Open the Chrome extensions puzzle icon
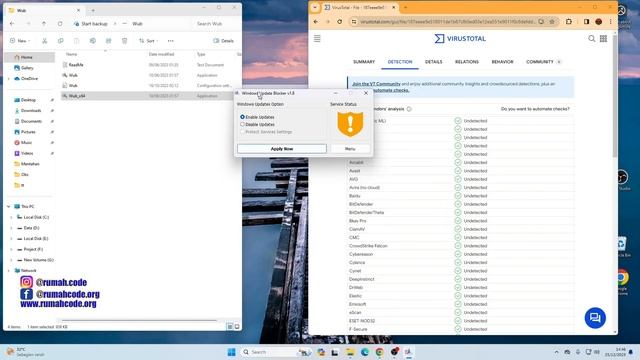 [569, 22]
